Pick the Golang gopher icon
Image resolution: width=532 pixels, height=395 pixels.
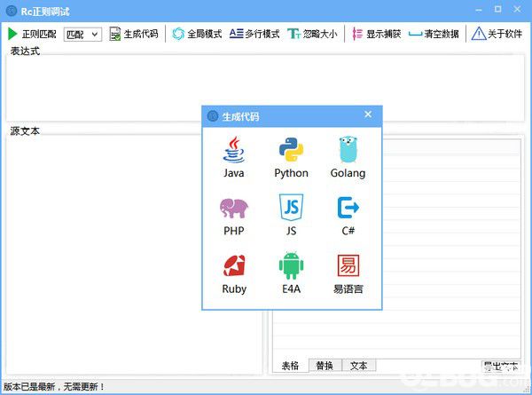[348, 149]
